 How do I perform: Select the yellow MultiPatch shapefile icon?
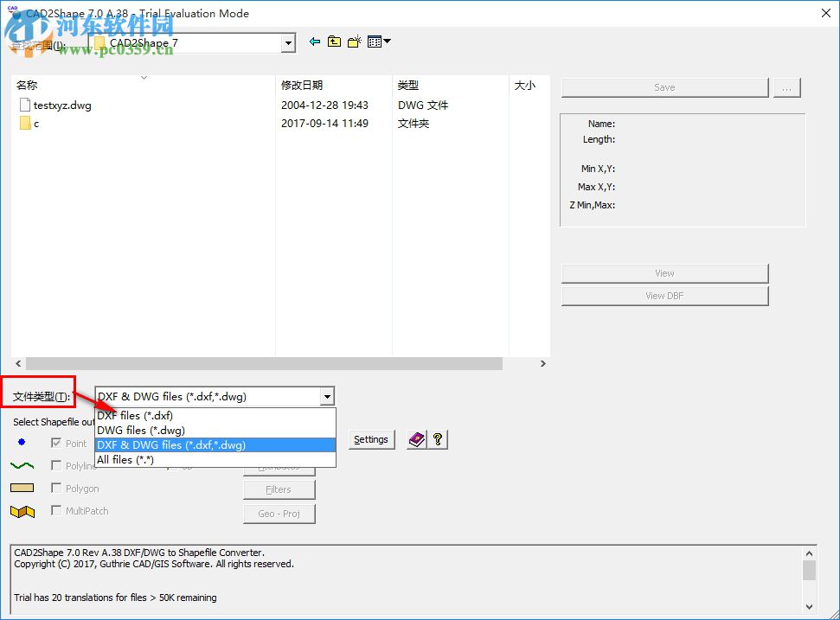pos(22,510)
